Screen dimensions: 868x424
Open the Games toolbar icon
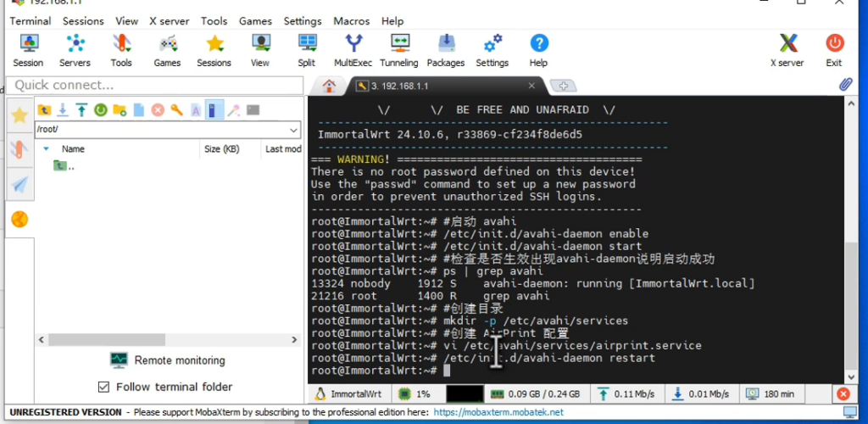point(167,50)
